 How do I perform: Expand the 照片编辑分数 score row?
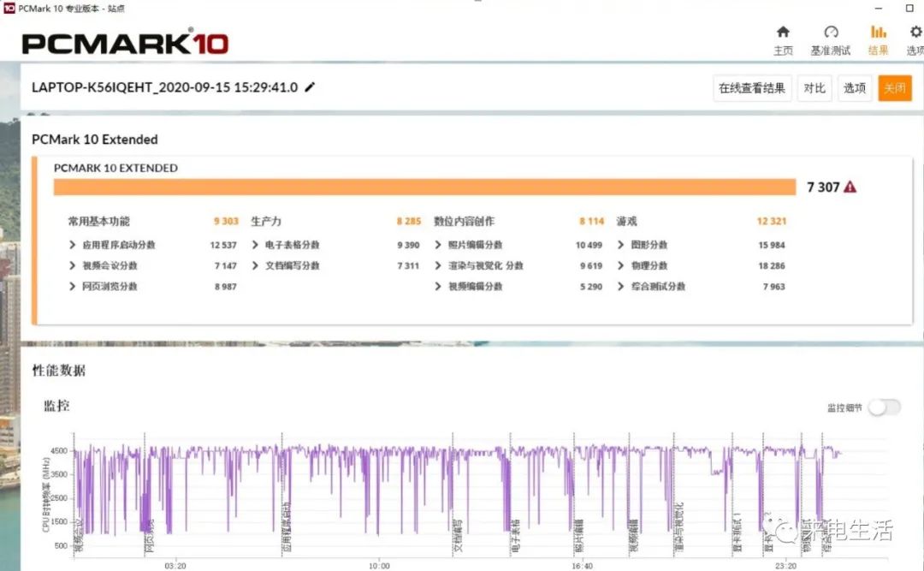tap(439, 245)
